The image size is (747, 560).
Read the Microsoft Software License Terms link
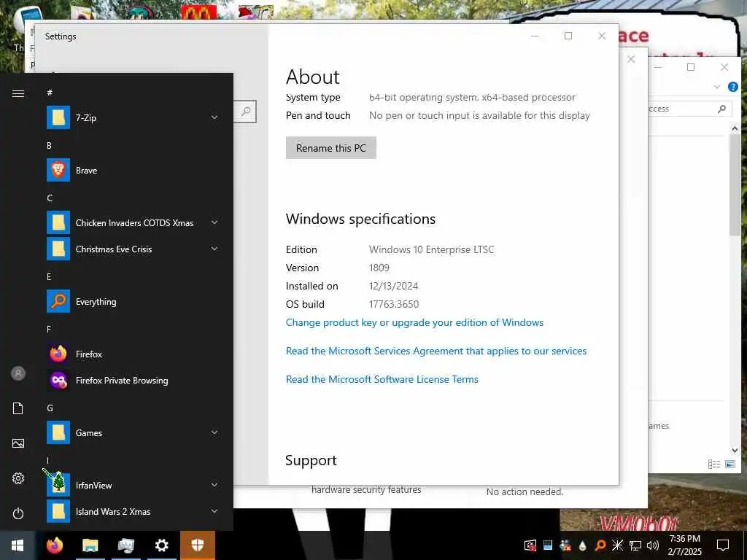[x=382, y=379]
